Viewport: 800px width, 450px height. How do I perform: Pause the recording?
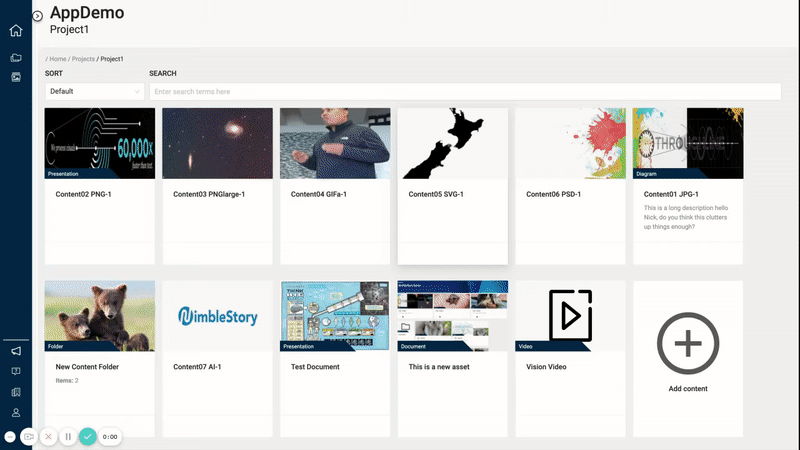coord(68,437)
